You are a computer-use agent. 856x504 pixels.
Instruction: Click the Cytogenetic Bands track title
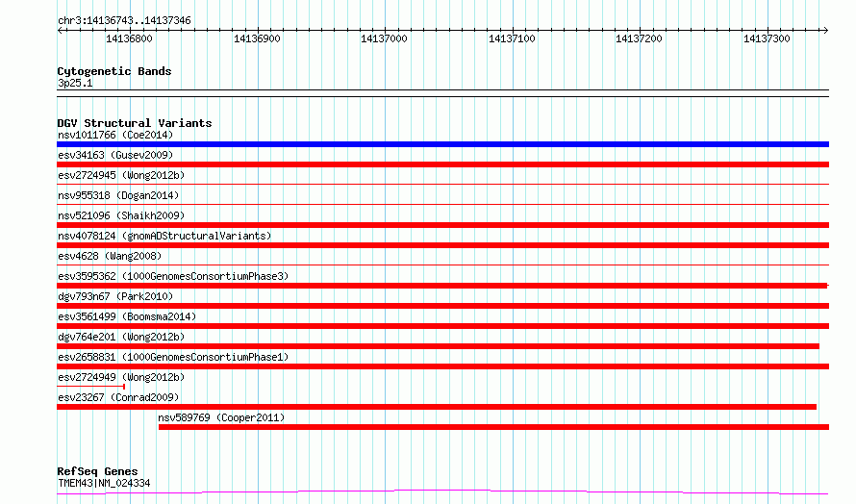[114, 71]
